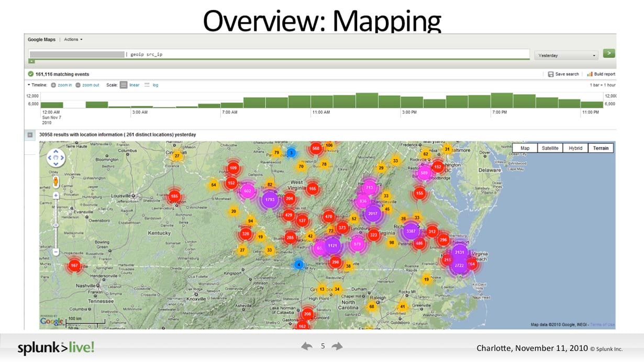
Task: Advance to next slide with forward arrow
Action: tap(338, 346)
